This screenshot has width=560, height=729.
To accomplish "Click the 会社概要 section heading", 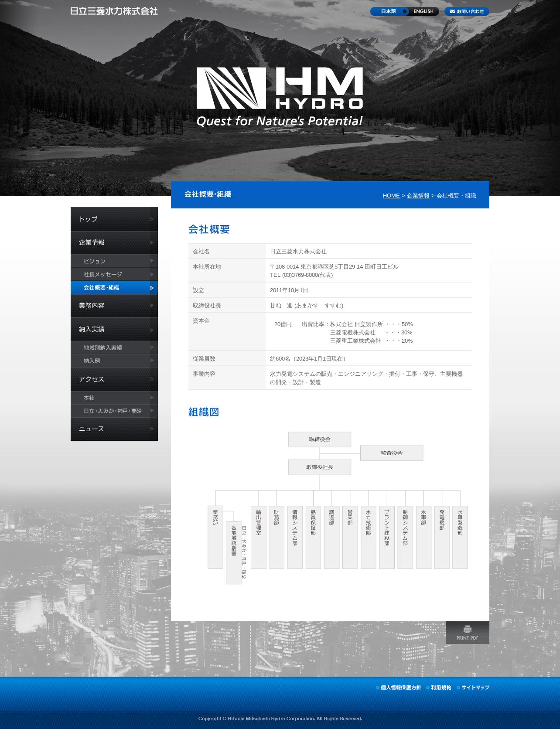I will 209,229.
